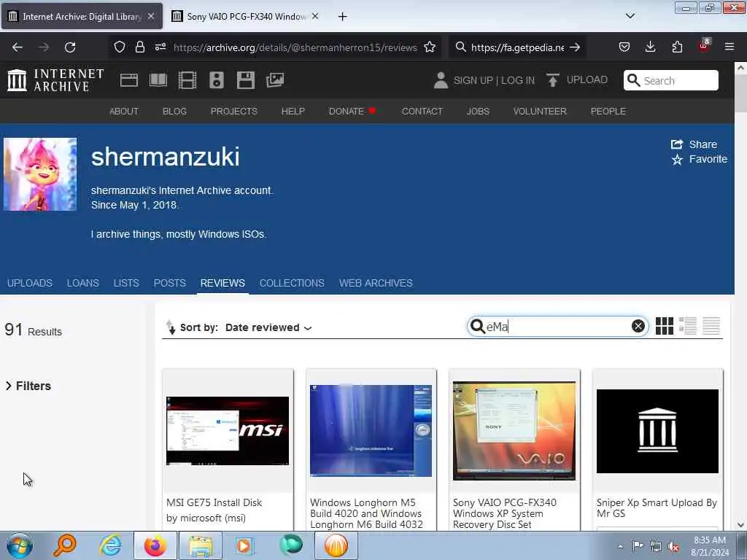Screen dimensions: 747x560
Task: Open the About menu link
Action: click(124, 112)
